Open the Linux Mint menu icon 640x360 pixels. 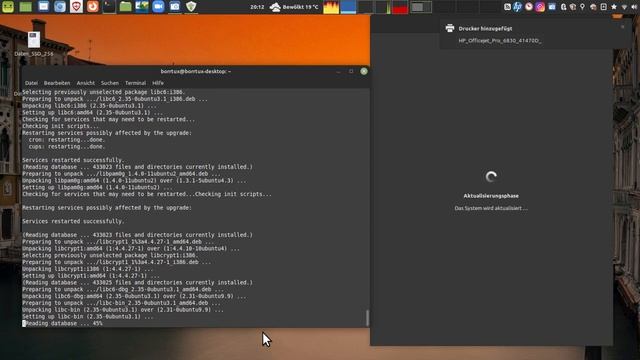click(x=8, y=7)
